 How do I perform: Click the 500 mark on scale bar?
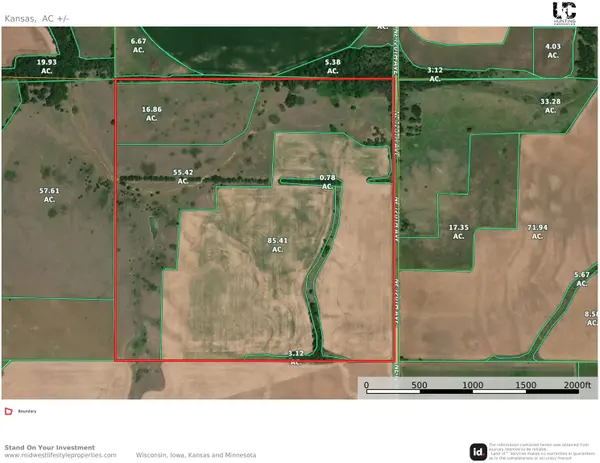(x=419, y=385)
